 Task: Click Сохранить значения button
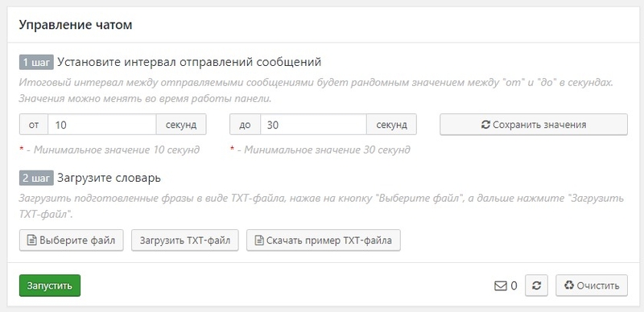tap(534, 125)
